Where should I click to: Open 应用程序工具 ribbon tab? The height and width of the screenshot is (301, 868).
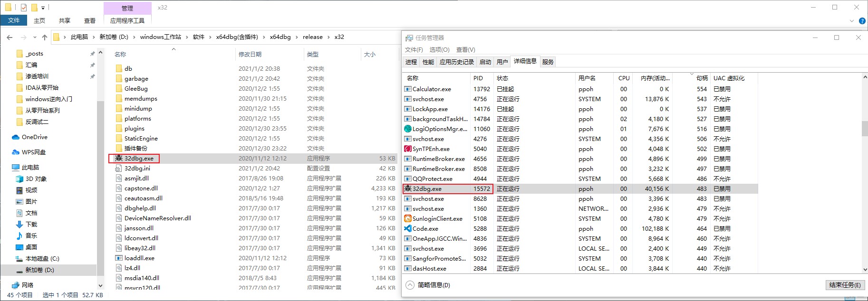(x=127, y=20)
